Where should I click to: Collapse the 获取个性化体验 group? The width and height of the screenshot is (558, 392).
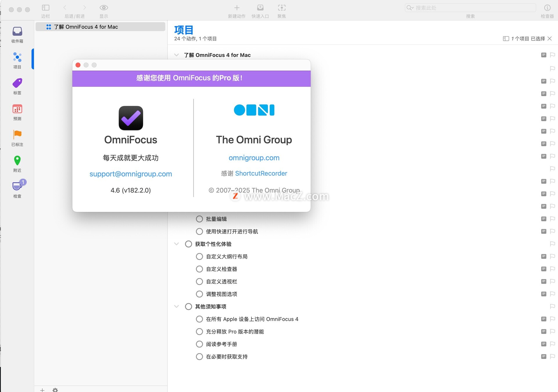tap(176, 244)
